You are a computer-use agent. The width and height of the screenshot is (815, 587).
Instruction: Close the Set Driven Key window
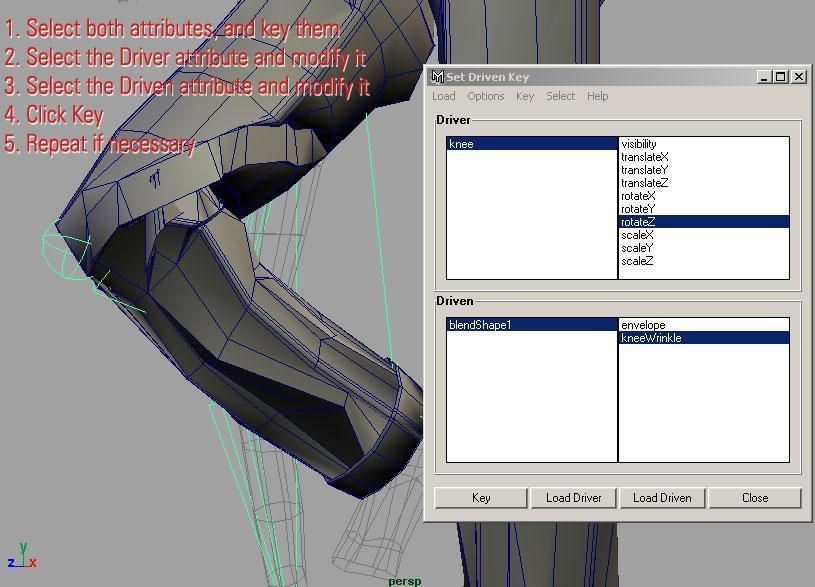coord(799,77)
